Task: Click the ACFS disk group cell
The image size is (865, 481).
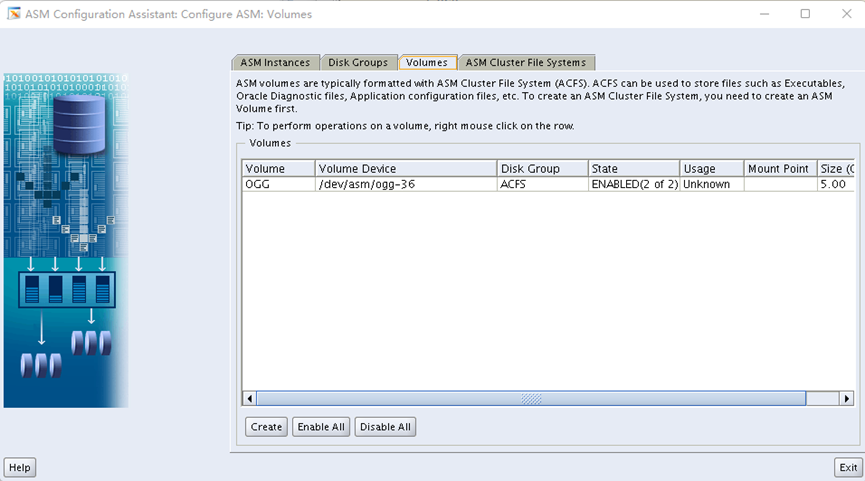Action: click(x=543, y=184)
